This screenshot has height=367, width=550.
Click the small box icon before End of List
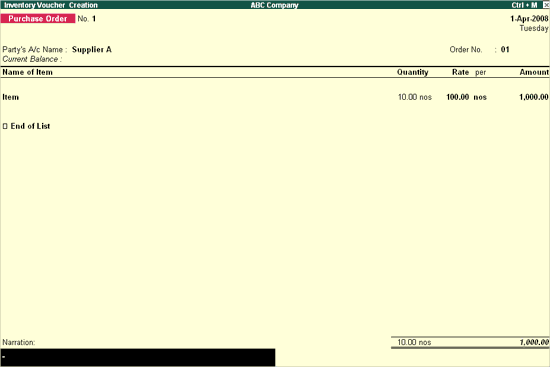(5, 126)
